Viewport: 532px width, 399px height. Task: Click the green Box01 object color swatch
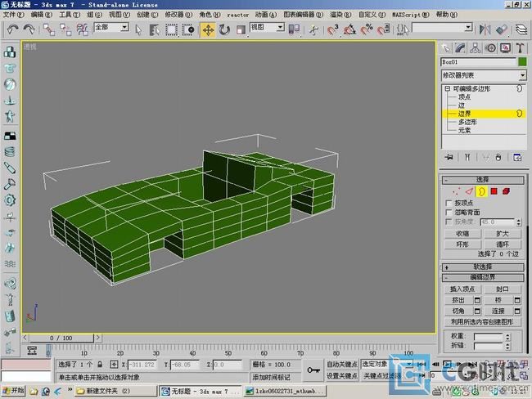pyautogui.click(x=522, y=61)
